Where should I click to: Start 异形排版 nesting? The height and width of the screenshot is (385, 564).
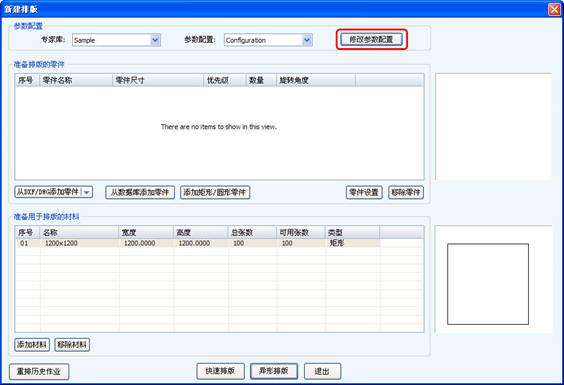click(274, 371)
